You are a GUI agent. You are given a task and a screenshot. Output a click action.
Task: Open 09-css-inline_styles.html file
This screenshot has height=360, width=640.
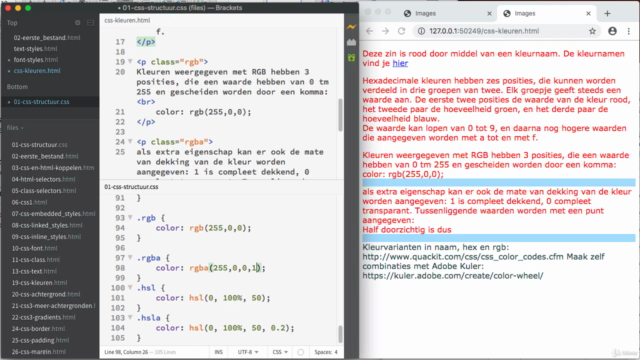[x=46, y=237]
